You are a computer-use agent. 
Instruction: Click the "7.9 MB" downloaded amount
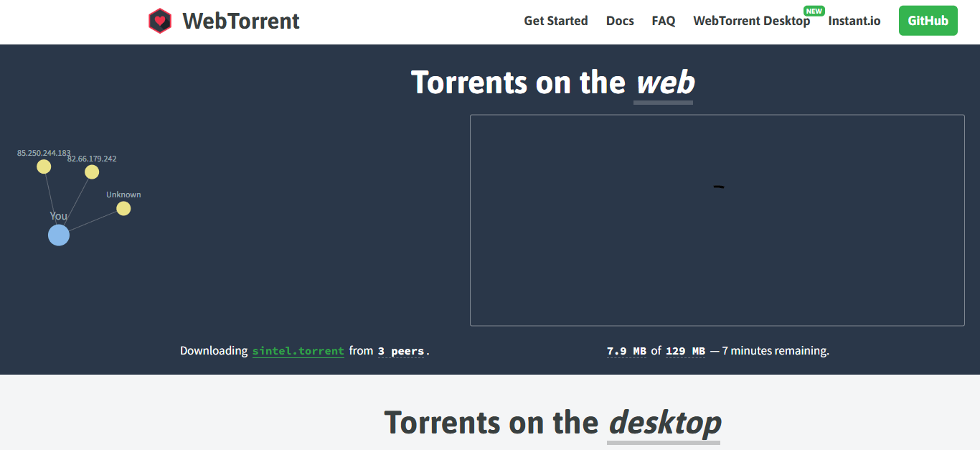click(x=626, y=351)
